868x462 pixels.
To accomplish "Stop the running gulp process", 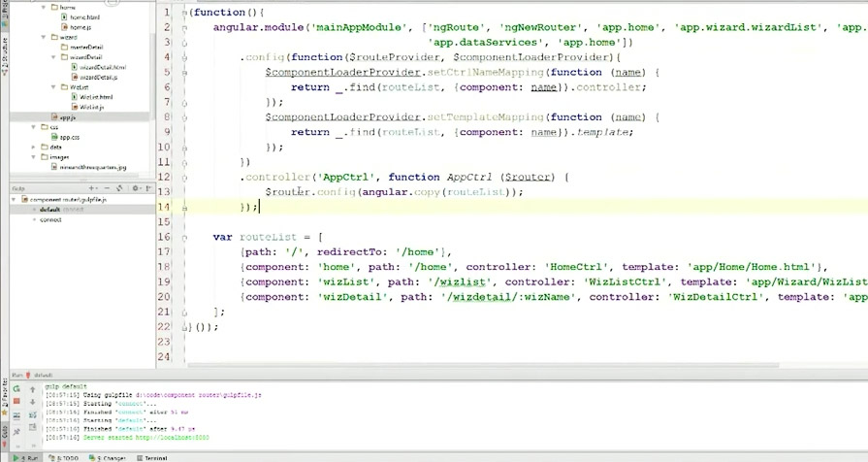I will [x=16, y=401].
